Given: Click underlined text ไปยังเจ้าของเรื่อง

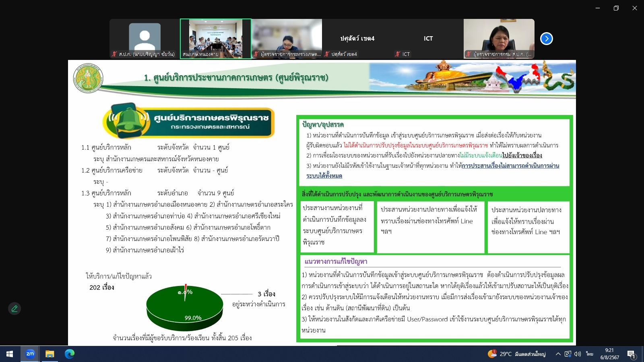Looking at the screenshot, I should [x=522, y=155].
